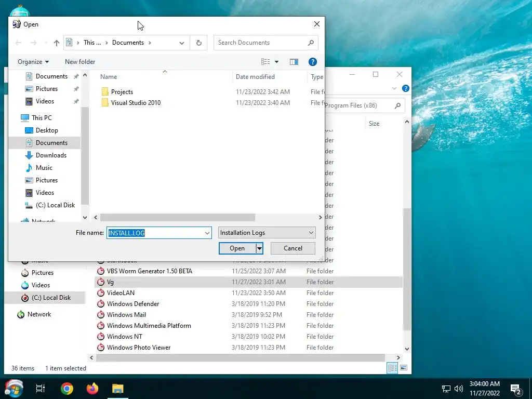Go up one folder level in Open dialog
Screen dimensions: 532x399
click(56, 43)
